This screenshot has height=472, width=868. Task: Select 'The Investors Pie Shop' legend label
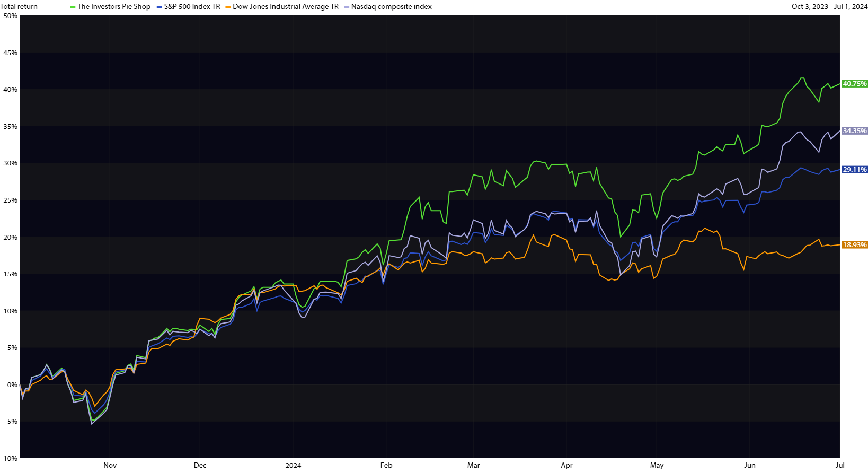click(114, 7)
